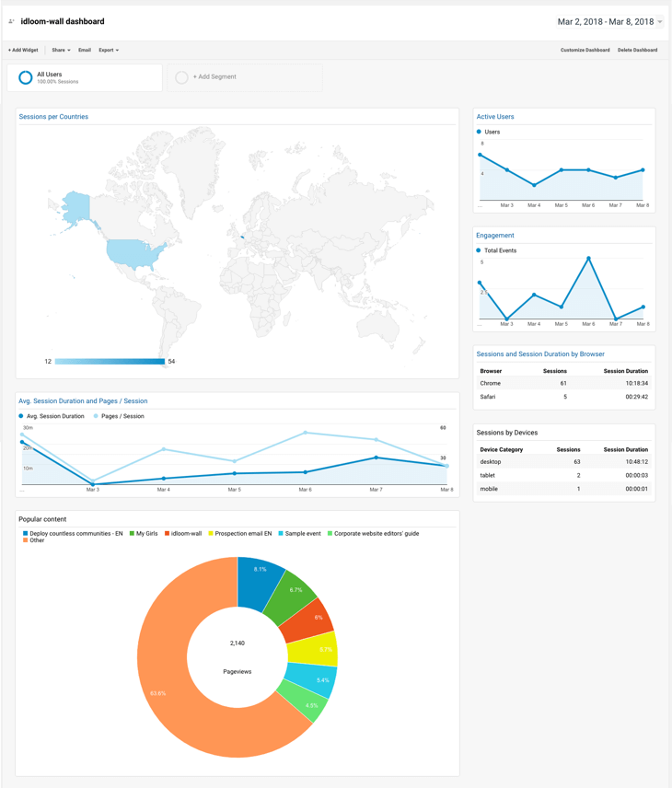Click the Avg. Session Duration legend marker
The image size is (672, 788).
pos(21,416)
